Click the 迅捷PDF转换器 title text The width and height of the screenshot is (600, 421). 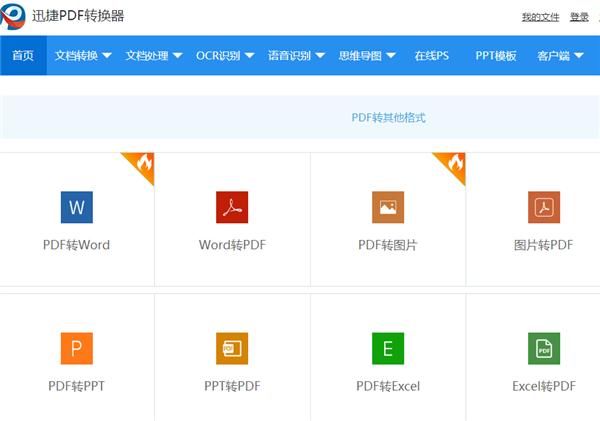[x=78, y=16]
